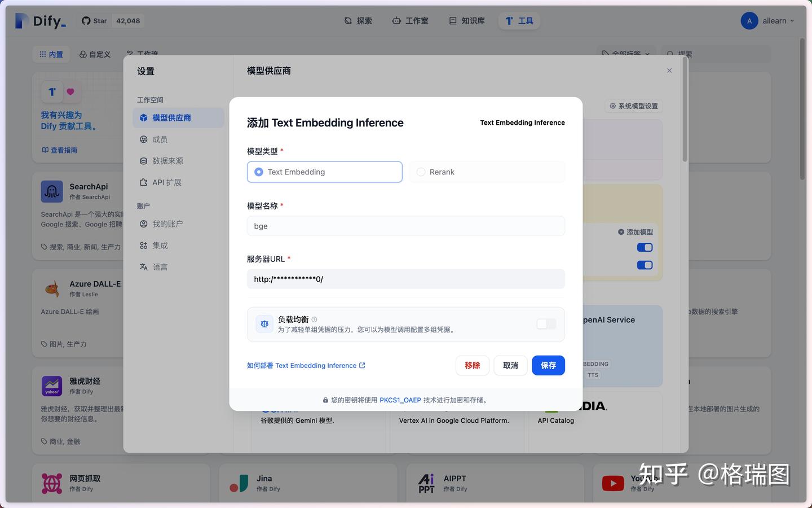Viewport: 812px width, 508px height.
Task: Turn on the first blue model toggle
Action: coord(645,247)
